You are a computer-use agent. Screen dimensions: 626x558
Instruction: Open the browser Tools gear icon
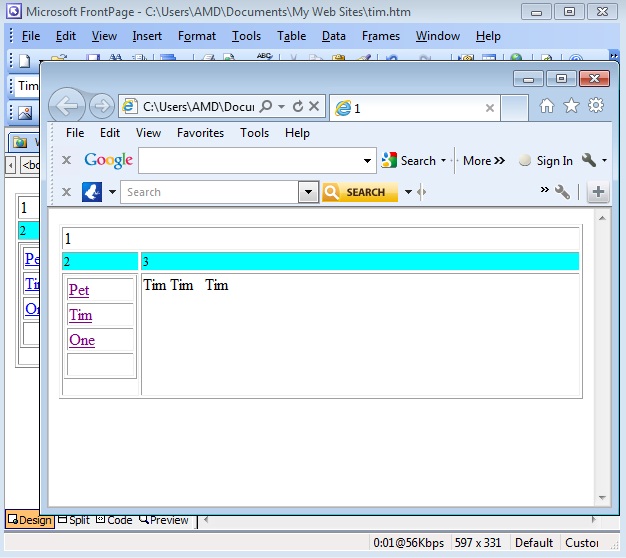596,106
